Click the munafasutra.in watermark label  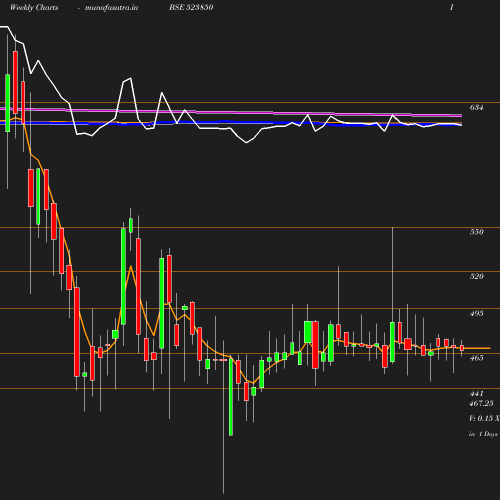click(x=111, y=8)
